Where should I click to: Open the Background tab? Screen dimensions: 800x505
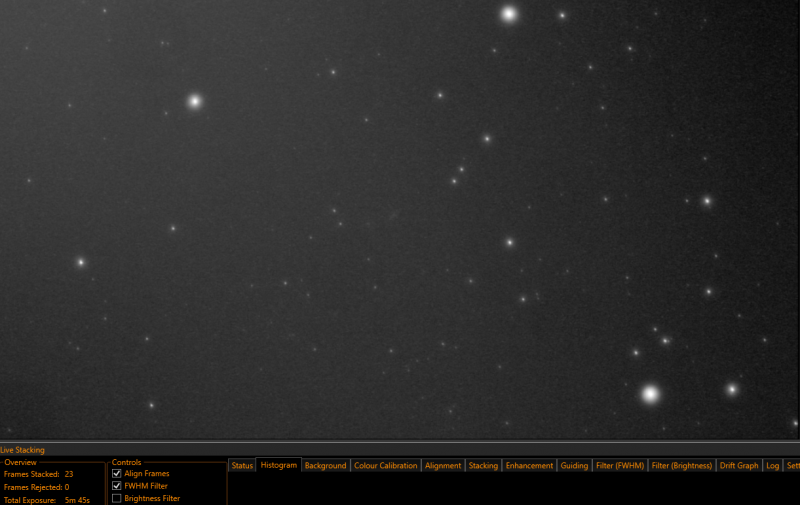pyautogui.click(x=326, y=465)
